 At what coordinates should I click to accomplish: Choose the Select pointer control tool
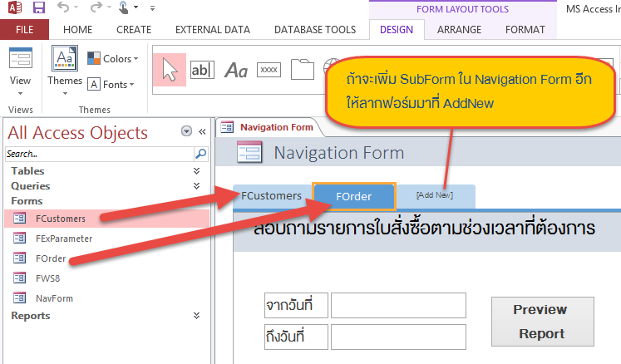point(170,70)
